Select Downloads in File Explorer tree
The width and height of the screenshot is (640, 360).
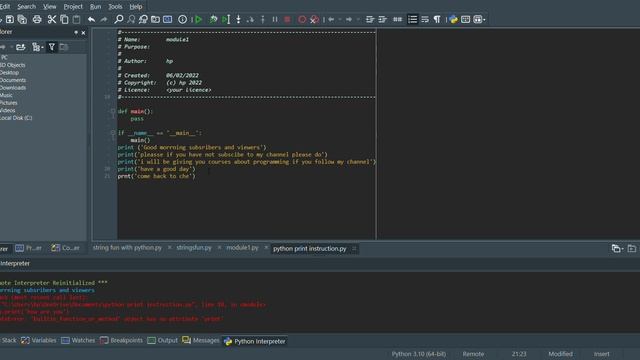click(x=13, y=88)
